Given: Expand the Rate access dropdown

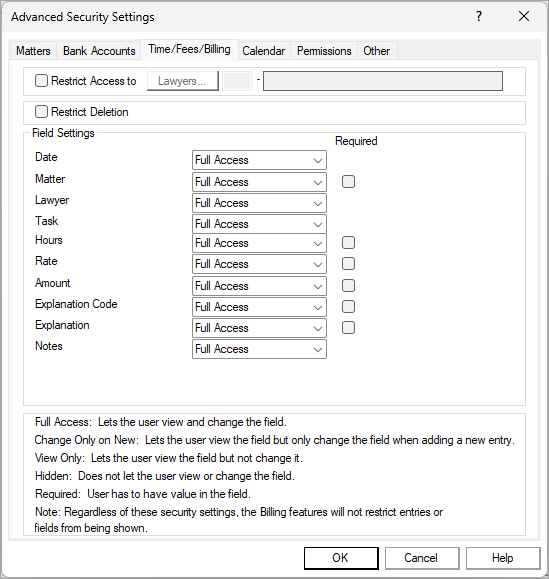Looking at the screenshot, I should (259, 264).
